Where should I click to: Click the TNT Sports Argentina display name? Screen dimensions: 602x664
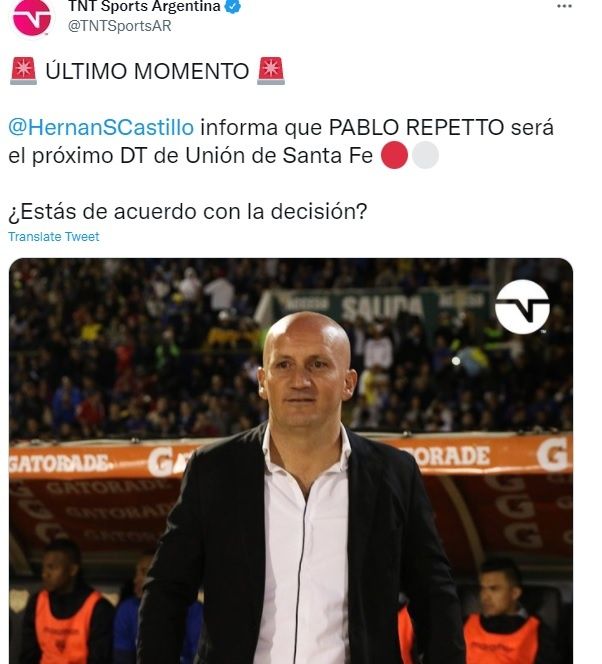(x=144, y=6)
